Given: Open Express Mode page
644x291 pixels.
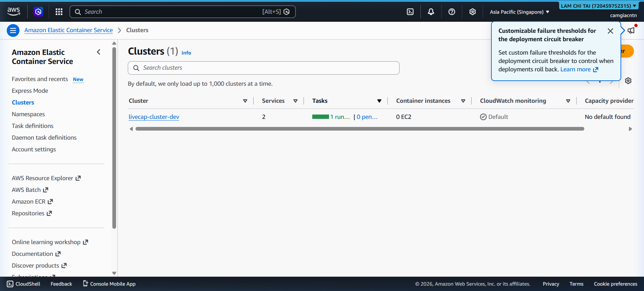Looking at the screenshot, I should click(x=30, y=91).
